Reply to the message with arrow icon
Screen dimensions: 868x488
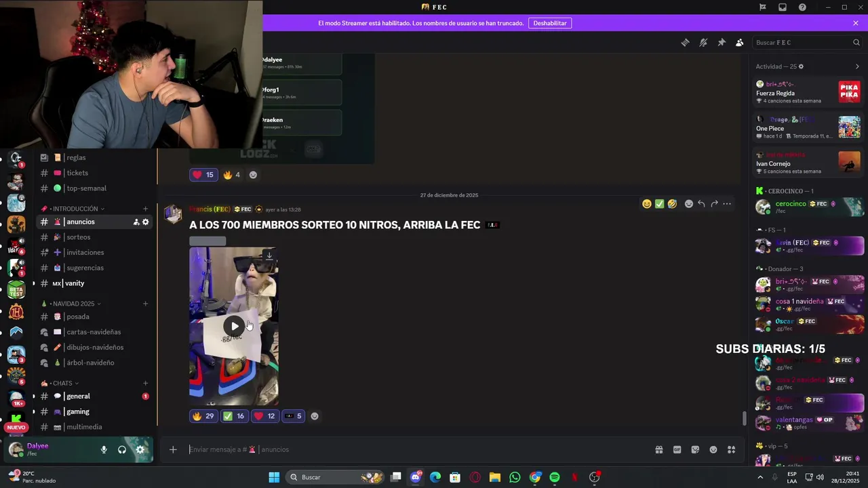[701, 203]
